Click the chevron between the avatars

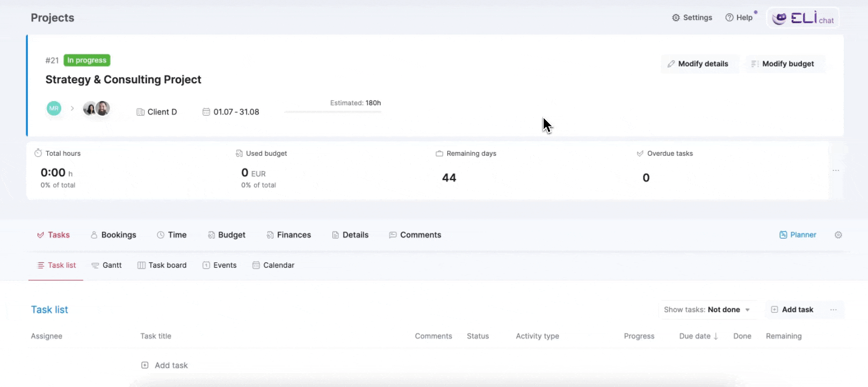(x=72, y=108)
